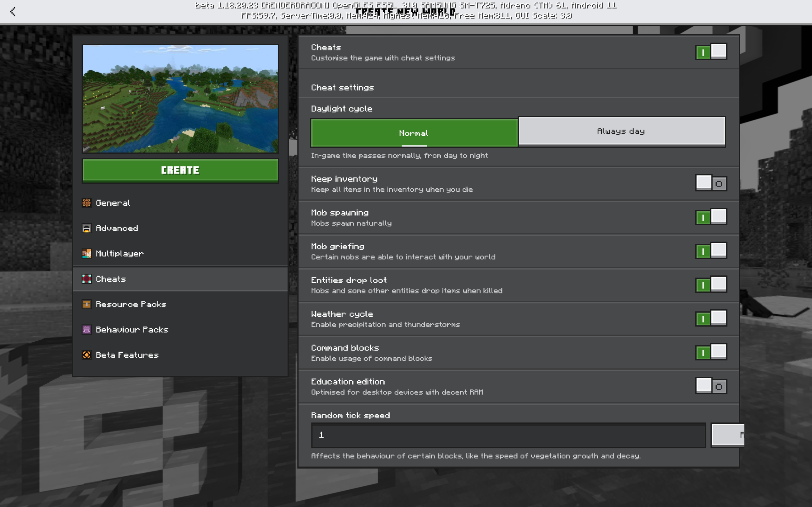Disable Mob spawning toggle
812x507 pixels.
711,217
